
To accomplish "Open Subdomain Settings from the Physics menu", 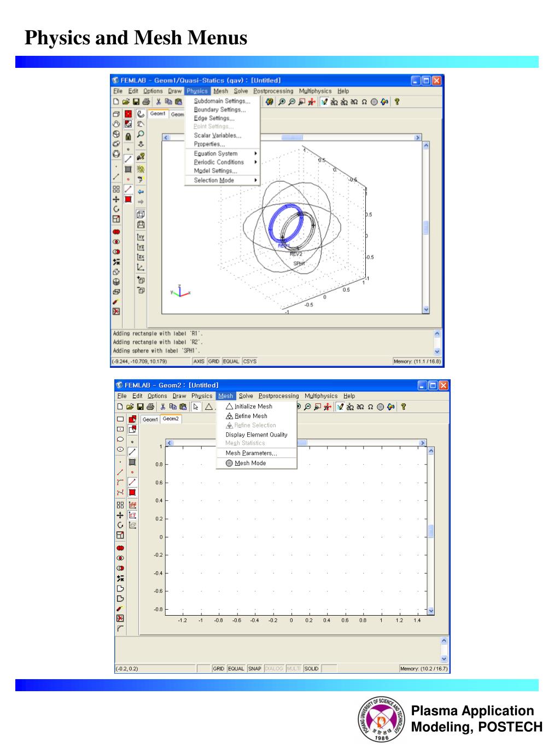I will tap(222, 101).
